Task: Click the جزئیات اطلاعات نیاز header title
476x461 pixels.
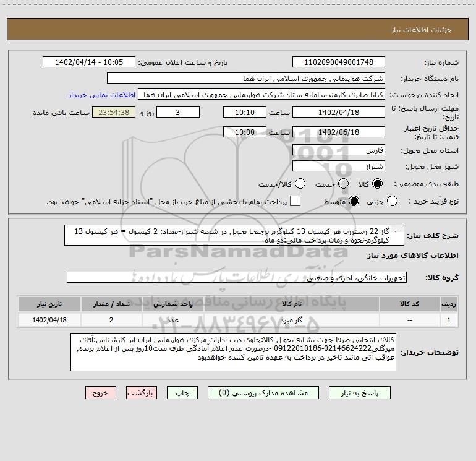Action: [422, 30]
